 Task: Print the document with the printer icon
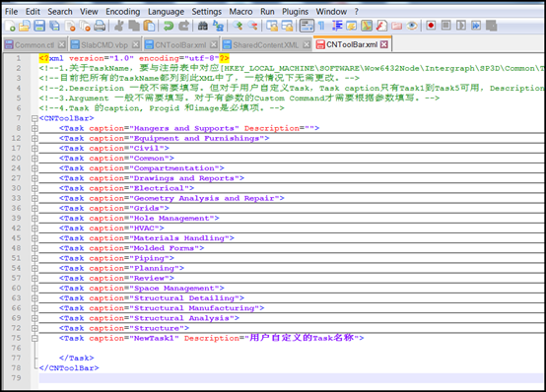100,26
